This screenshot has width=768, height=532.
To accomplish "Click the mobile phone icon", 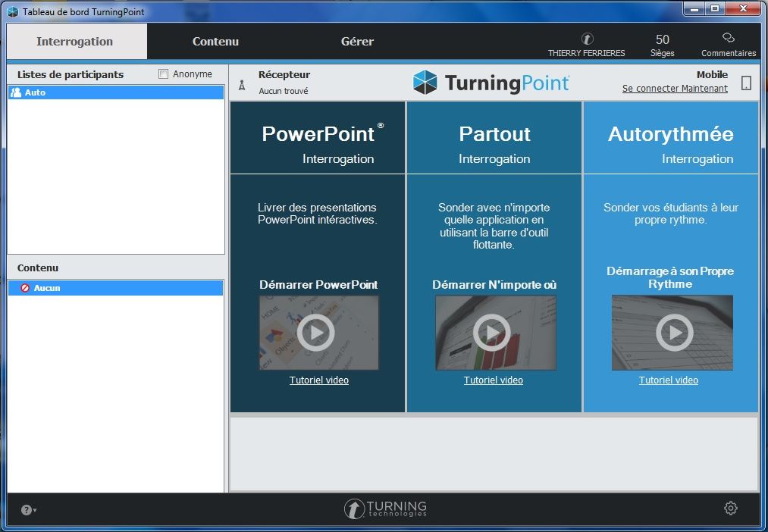I will click(746, 83).
